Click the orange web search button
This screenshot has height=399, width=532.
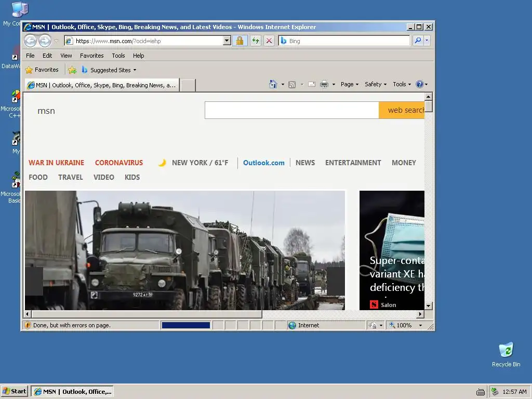pyautogui.click(x=402, y=110)
